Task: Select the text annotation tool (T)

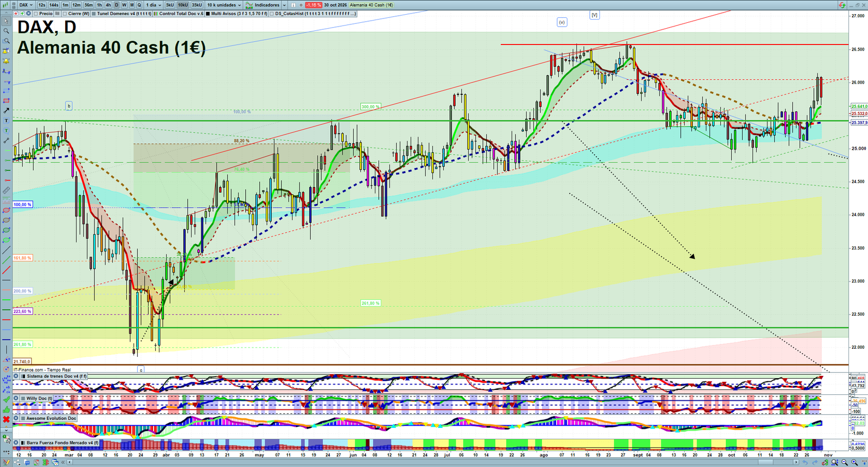Action: click(x=7, y=120)
